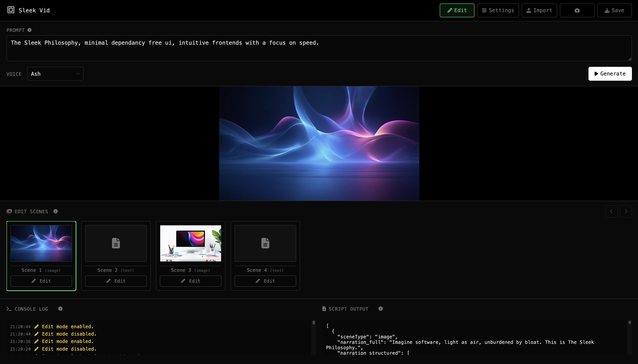Click the camera screenshot icon in the toolbar
The height and width of the screenshot is (364, 638).
pos(577,10)
